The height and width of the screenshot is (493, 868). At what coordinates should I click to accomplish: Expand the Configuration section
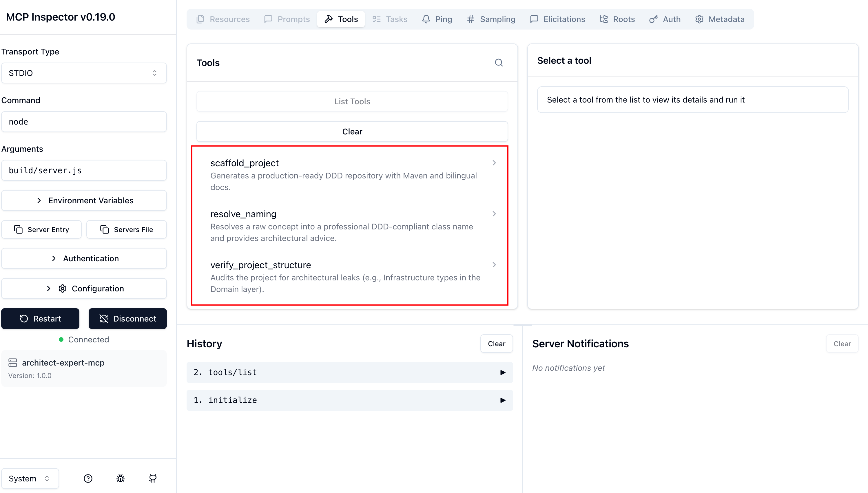coord(84,289)
